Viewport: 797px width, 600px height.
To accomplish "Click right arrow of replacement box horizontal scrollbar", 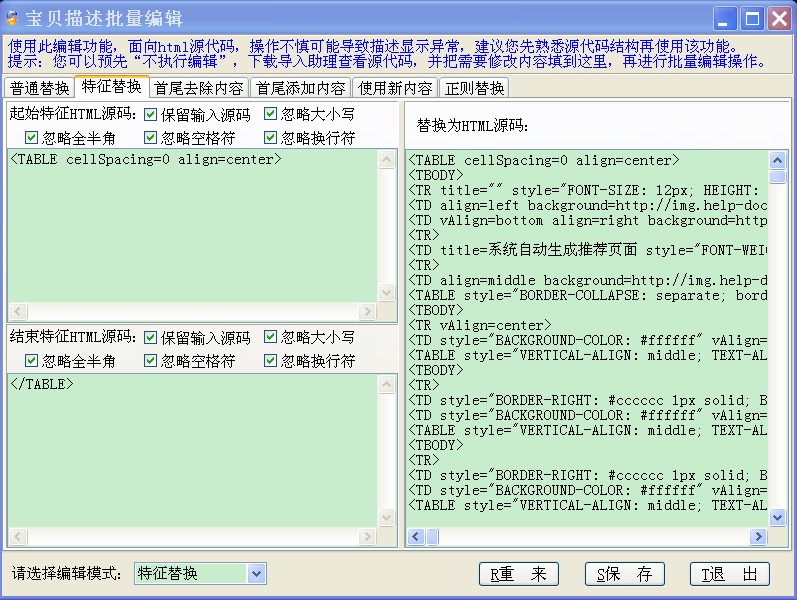I will pyautogui.click(x=758, y=538).
